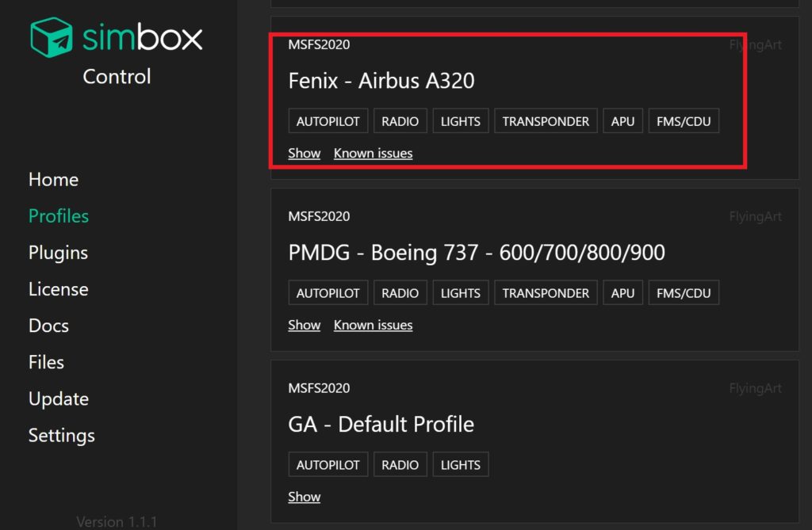Navigate to the Plugins section

pos(58,252)
